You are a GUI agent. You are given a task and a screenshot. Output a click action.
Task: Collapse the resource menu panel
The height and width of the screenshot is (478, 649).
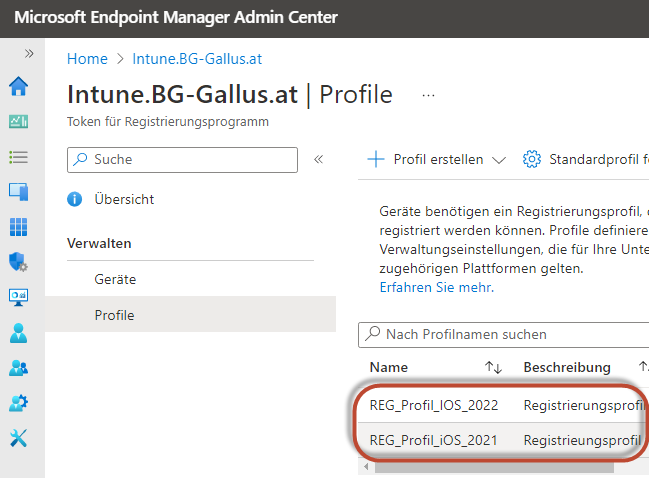click(x=319, y=159)
